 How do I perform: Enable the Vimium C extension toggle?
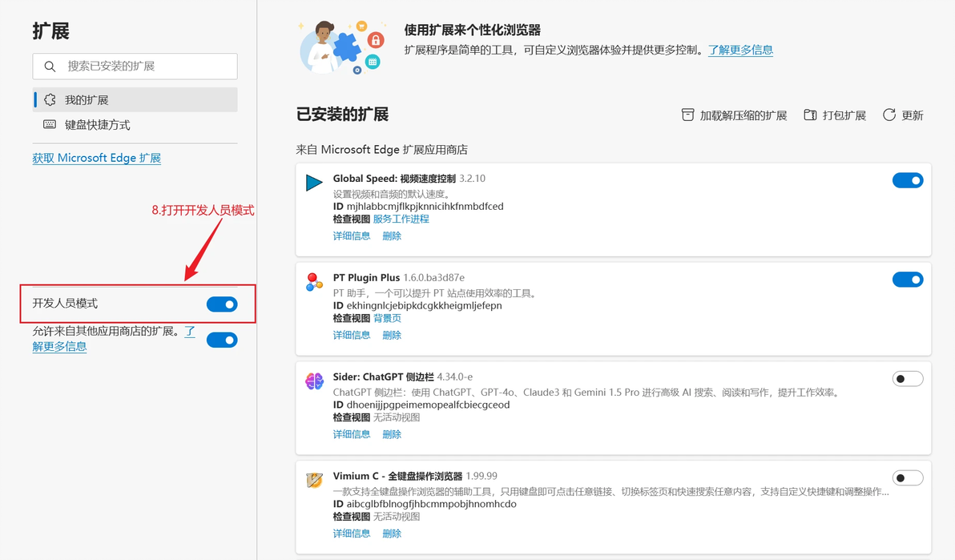pos(908,477)
